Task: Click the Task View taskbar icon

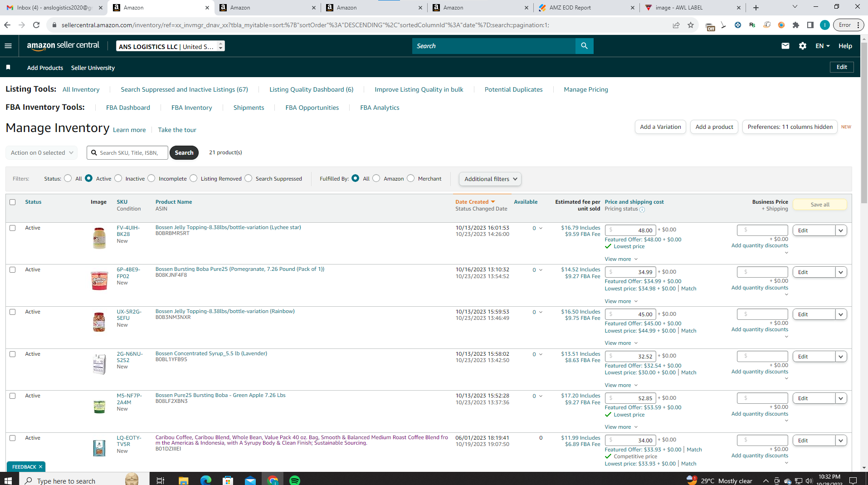Action: (x=161, y=480)
